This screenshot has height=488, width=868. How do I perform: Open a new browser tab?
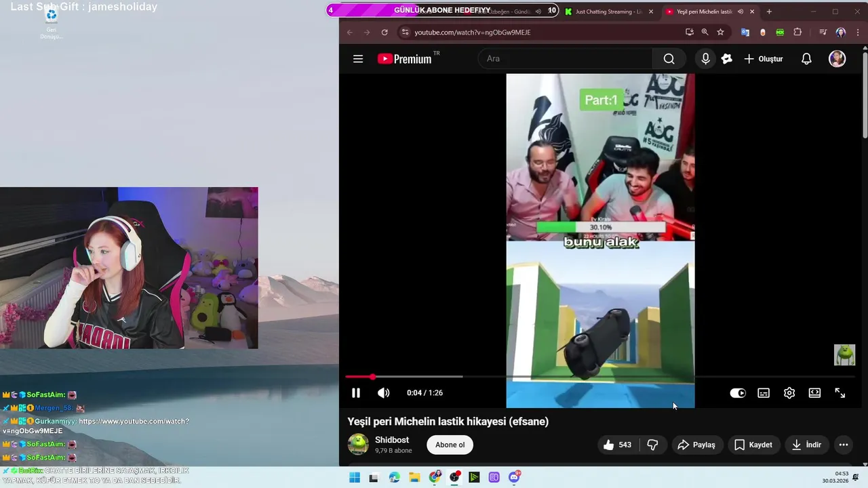(x=769, y=12)
